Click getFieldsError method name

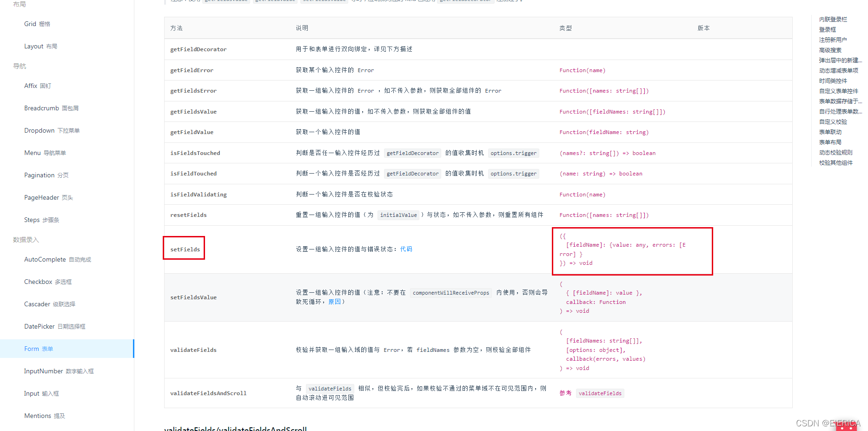(x=193, y=91)
